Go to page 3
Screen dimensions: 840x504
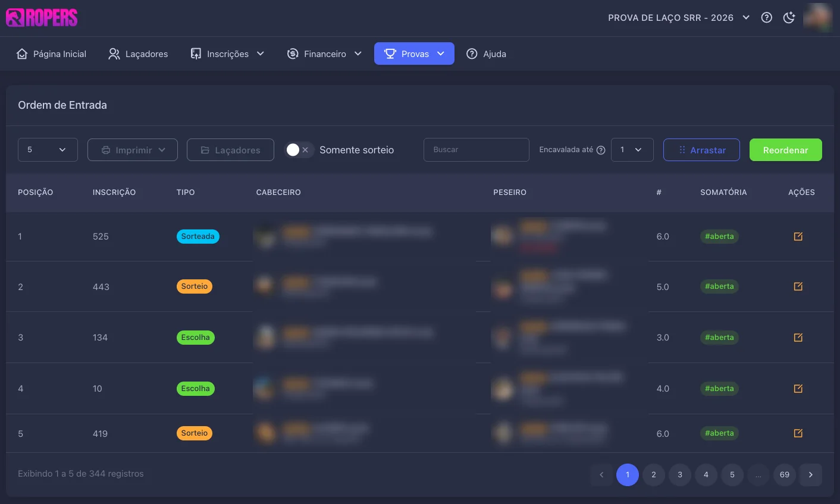click(680, 475)
